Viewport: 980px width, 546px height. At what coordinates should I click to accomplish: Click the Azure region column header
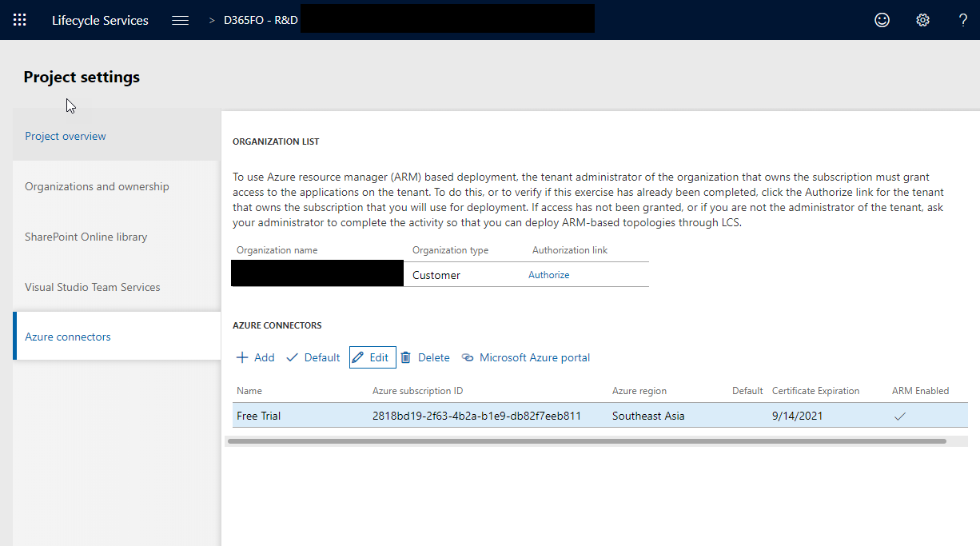639,391
